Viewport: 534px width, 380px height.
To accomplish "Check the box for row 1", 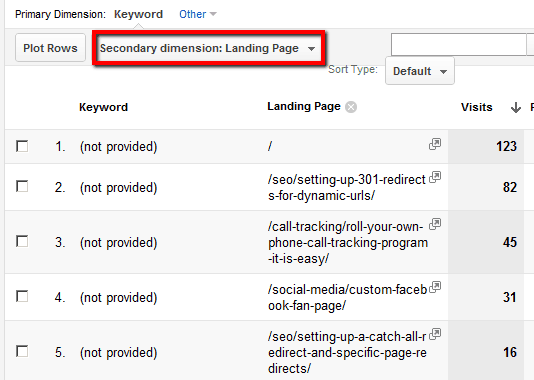I will click(22, 146).
